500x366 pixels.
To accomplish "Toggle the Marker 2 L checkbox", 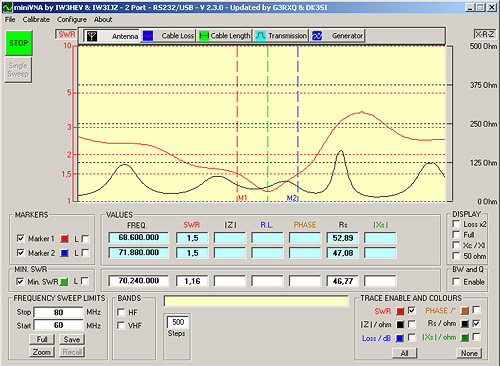I will tap(85, 253).
